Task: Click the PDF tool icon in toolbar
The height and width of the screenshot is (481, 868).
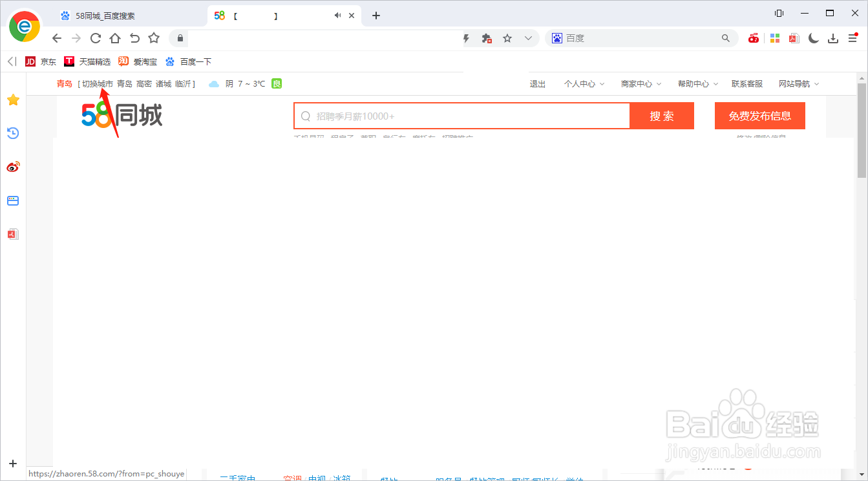Action: [x=794, y=38]
